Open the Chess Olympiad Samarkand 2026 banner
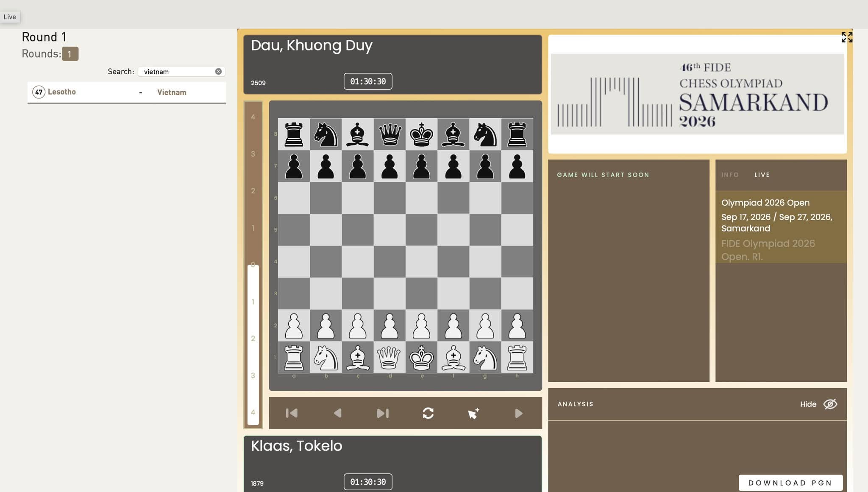This screenshot has height=492, width=868. click(x=697, y=94)
